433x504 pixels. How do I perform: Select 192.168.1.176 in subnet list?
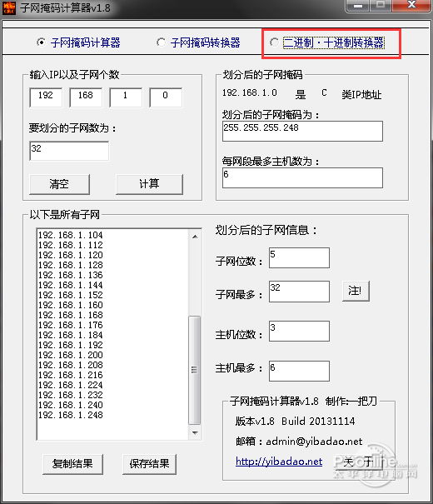point(70,325)
